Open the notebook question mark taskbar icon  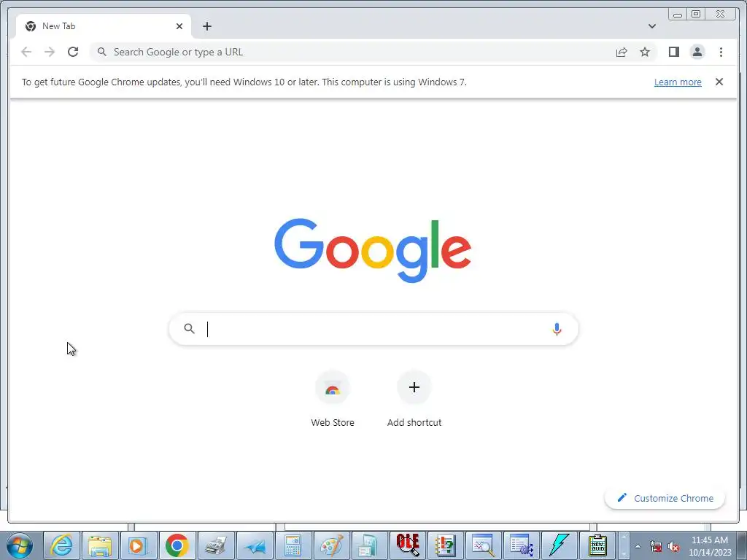coord(446,545)
